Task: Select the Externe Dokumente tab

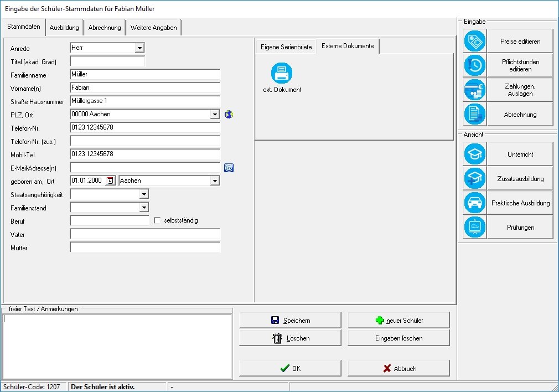Action: [348, 46]
